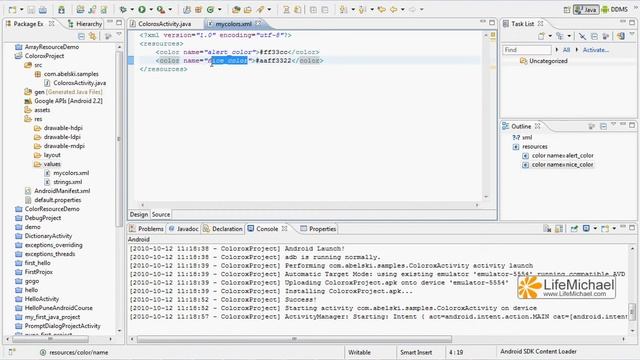Screen dimensions: 640x360
Task: Click the Debug bug icon in toolbar
Action: (123, 9)
